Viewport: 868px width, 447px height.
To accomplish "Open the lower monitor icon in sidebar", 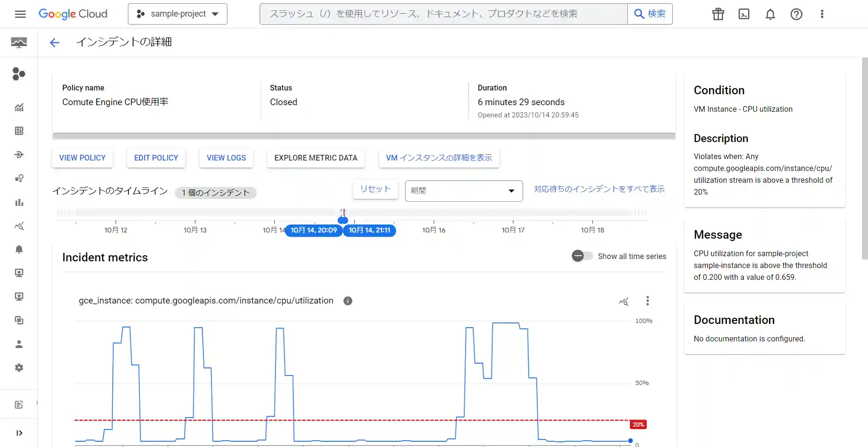I will [x=19, y=297].
